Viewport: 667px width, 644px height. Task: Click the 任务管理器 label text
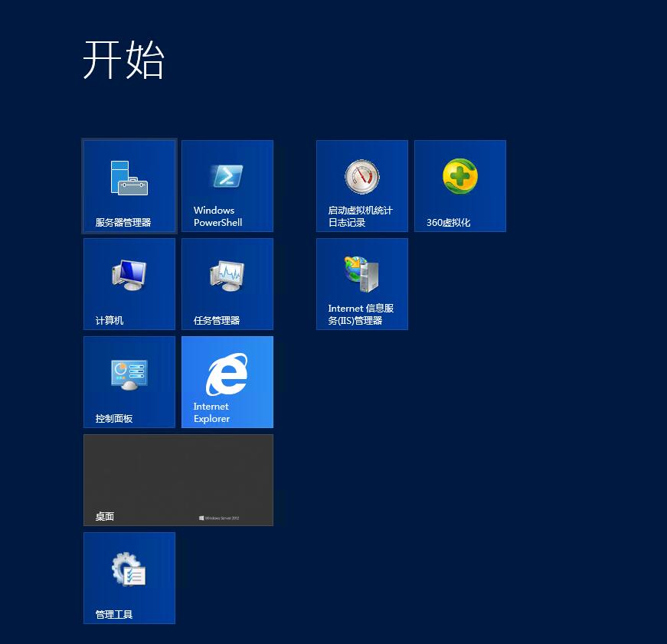217,321
